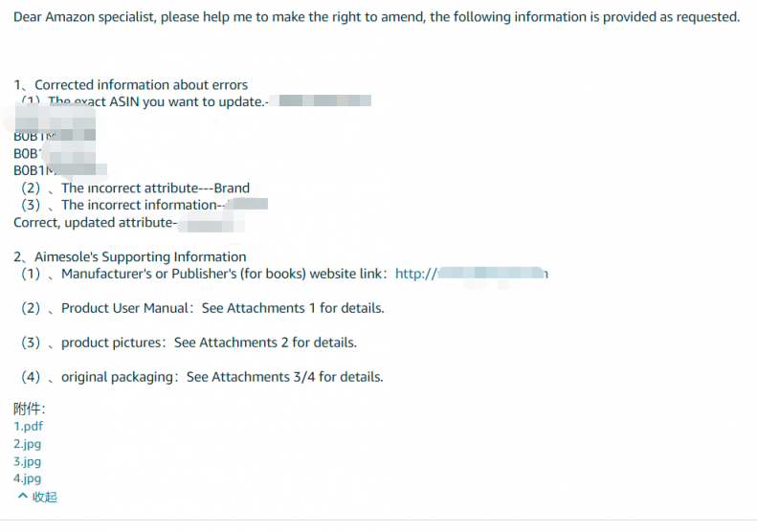Select the 'Dear Amazon specialist' opening line
The width and height of the screenshot is (757, 532).
(x=376, y=17)
